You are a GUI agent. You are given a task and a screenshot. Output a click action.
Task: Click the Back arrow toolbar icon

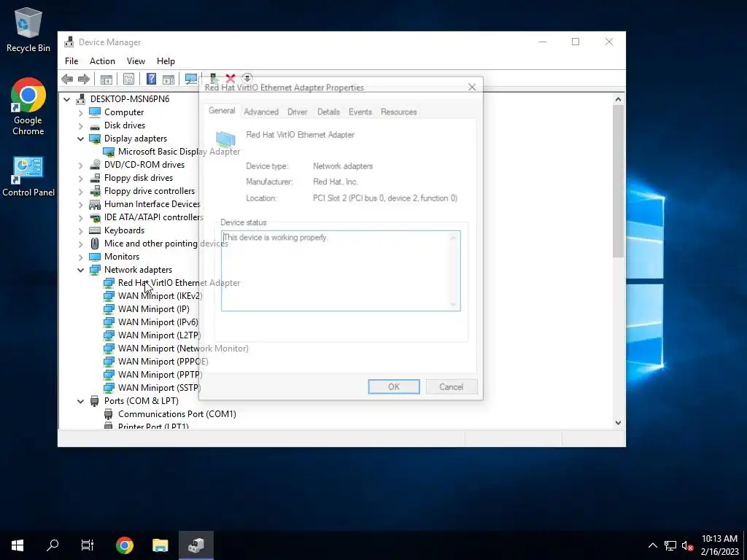click(67, 79)
